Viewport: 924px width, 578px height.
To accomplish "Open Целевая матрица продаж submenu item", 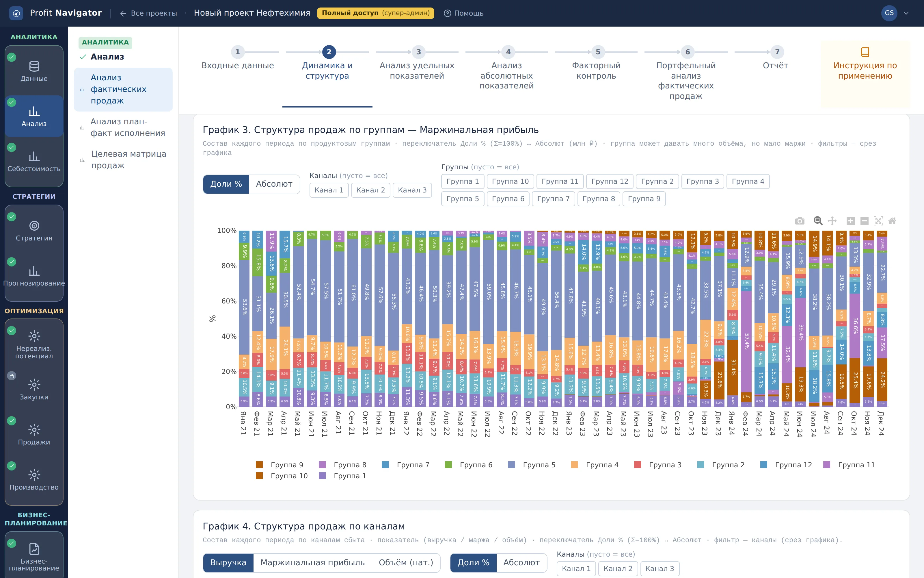I will [x=123, y=160].
